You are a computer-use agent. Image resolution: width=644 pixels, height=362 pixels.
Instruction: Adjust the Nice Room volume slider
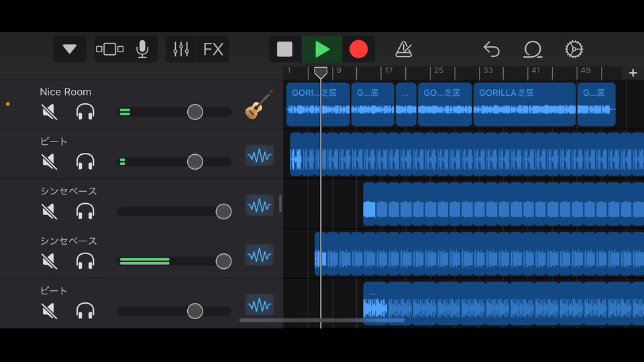[x=195, y=112]
